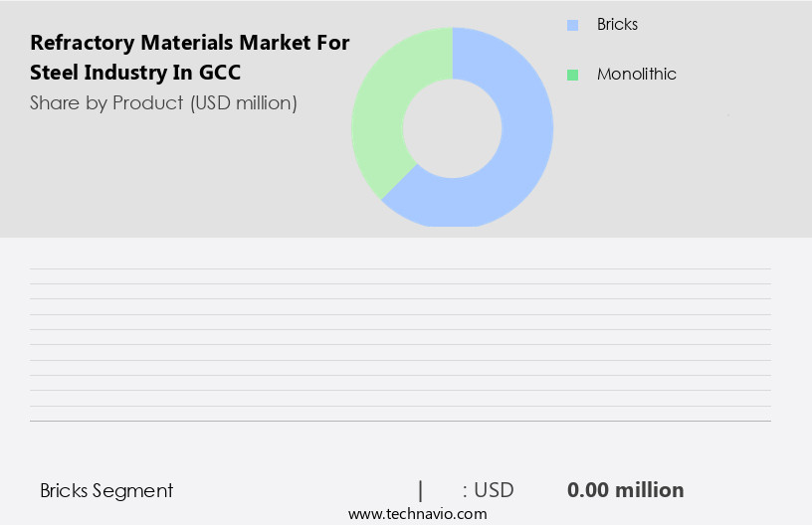Click the green Monolithic legend swatch

point(572,75)
